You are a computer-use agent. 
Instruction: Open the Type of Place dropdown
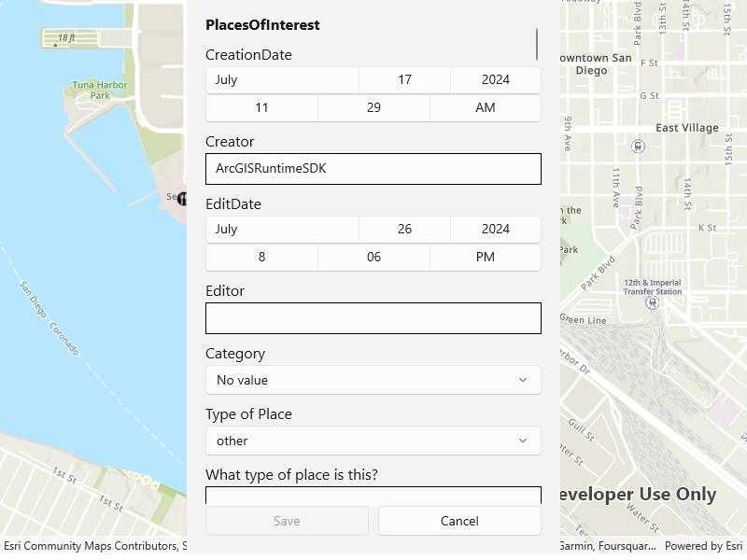[x=373, y=441]
